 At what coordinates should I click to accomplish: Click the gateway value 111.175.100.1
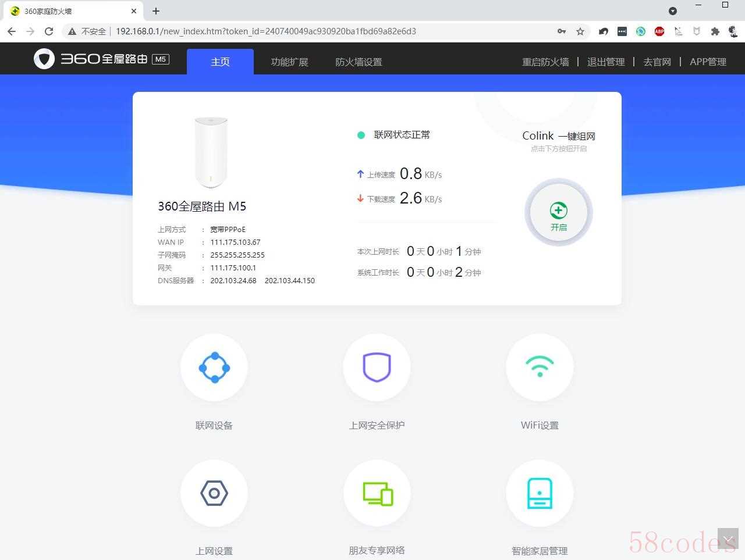pyautogui.click(x=233, y=267)
